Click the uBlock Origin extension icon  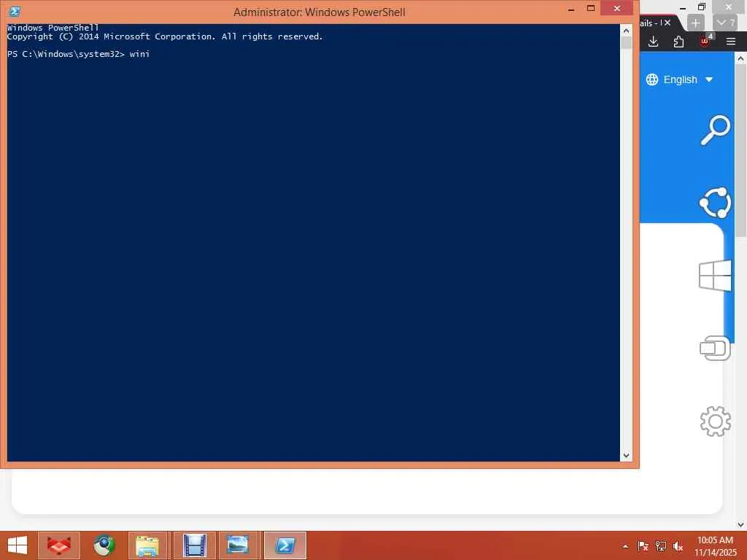705,41
